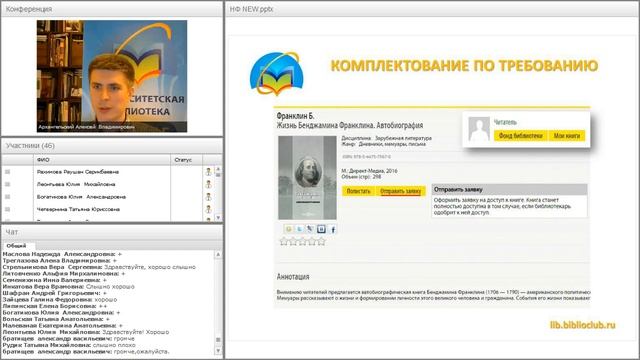The image size is (640, 360).
Task: Click the Мои книги button
Action: pyautogui.click(x=567, y=136)
